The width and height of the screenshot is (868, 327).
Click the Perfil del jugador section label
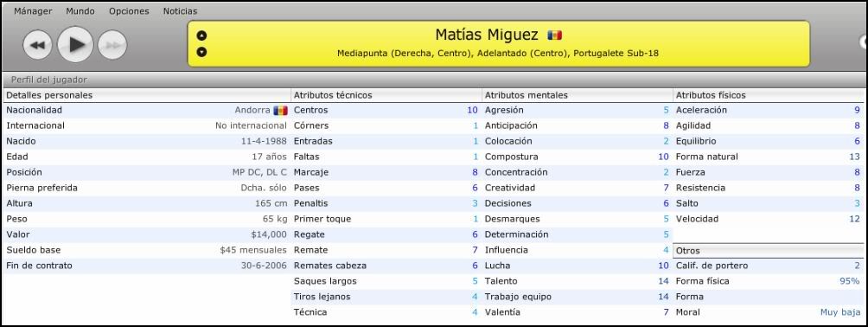tap(49, 80)
